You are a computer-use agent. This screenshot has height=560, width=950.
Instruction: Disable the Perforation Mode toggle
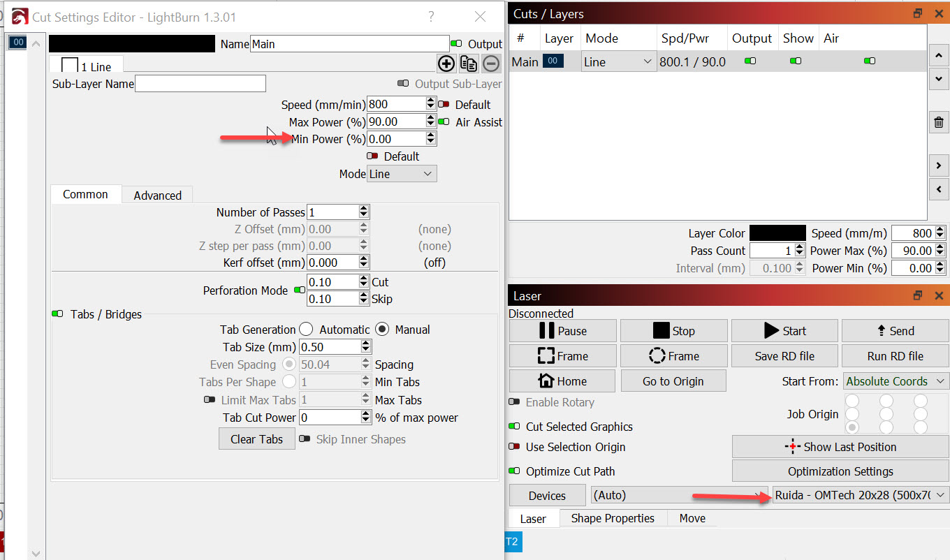(300, 290)
